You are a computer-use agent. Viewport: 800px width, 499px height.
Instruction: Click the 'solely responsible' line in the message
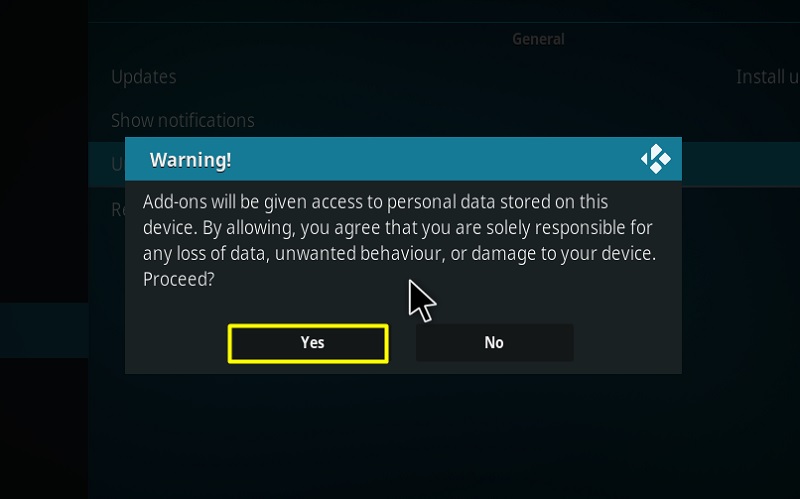(x=397, y=228)
